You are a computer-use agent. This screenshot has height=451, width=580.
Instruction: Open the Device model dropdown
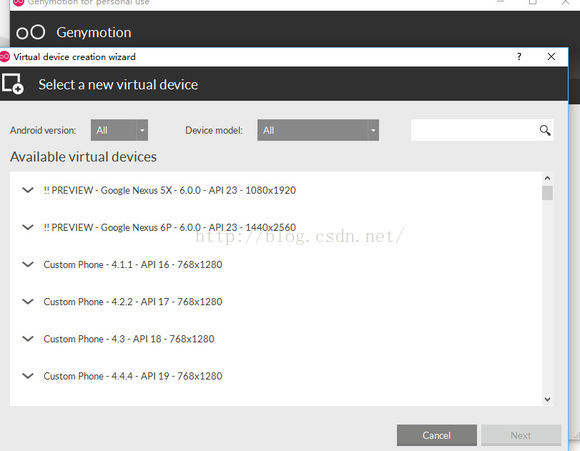tap(318, 130)
